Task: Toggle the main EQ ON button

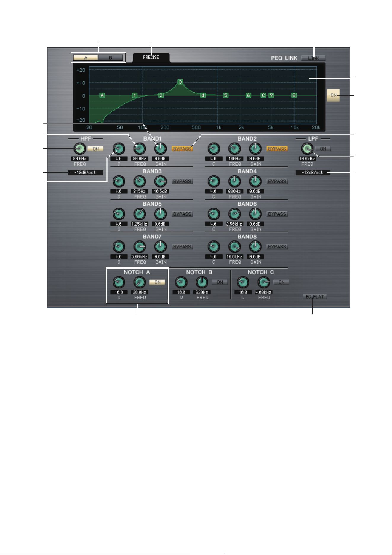Action: tap(333, 95)
